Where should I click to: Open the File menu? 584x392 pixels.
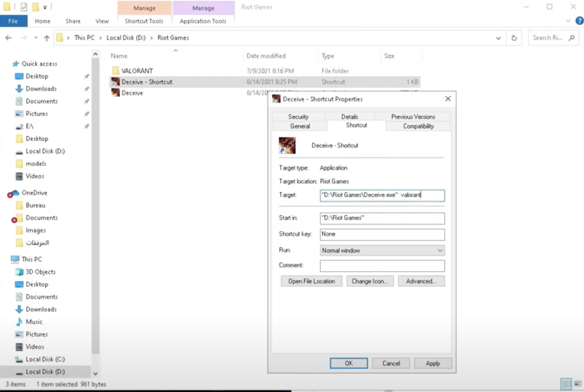pos(13,21)
